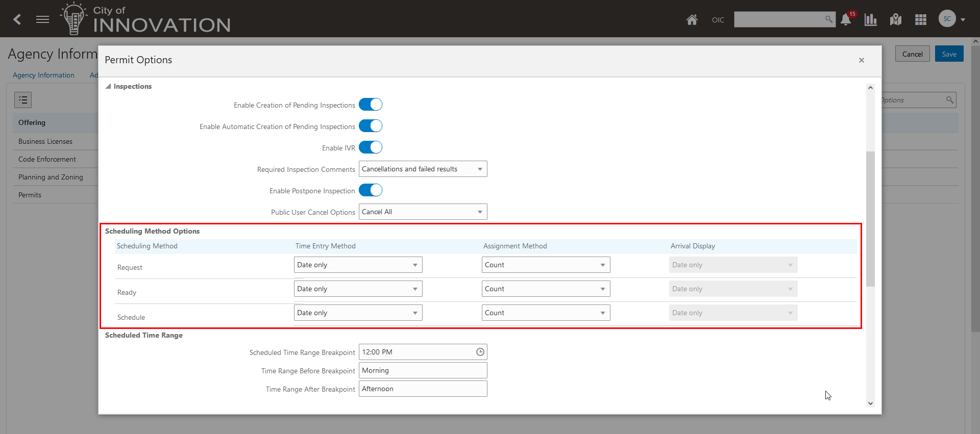Click the page scrollbar up arrow
This screenshot has width=980, height=434.
tap(975, 41)
